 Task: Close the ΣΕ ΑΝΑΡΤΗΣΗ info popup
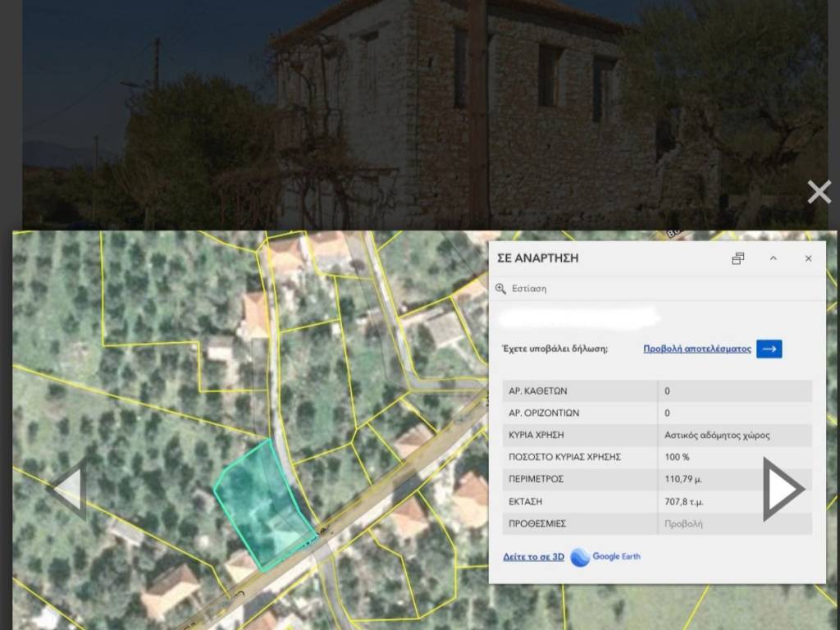click(808, 258)
